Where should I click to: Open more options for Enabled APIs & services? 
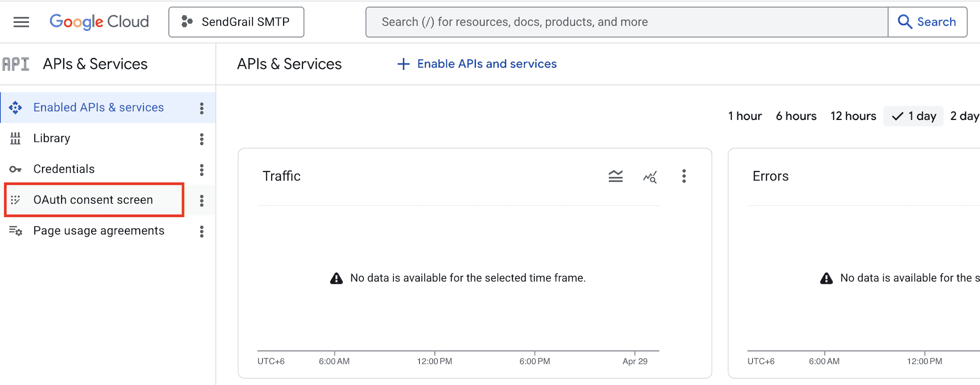[x=202, y=108]
